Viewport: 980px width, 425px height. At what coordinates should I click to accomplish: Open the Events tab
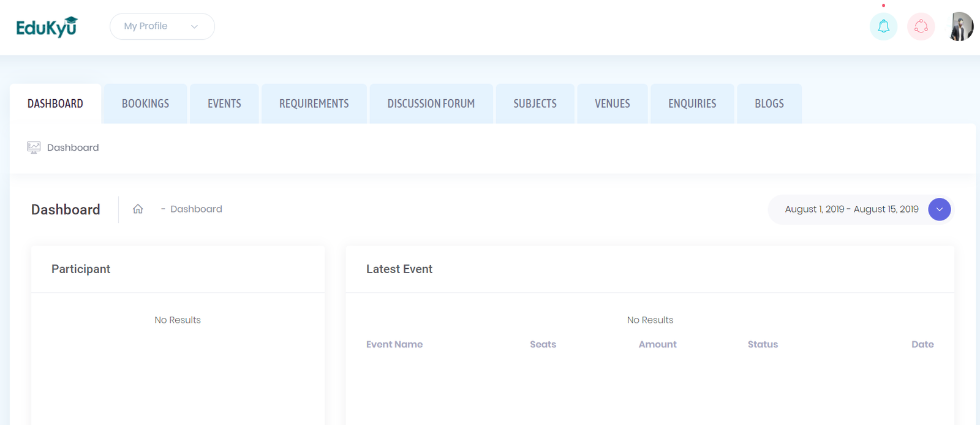pos(224,103)
